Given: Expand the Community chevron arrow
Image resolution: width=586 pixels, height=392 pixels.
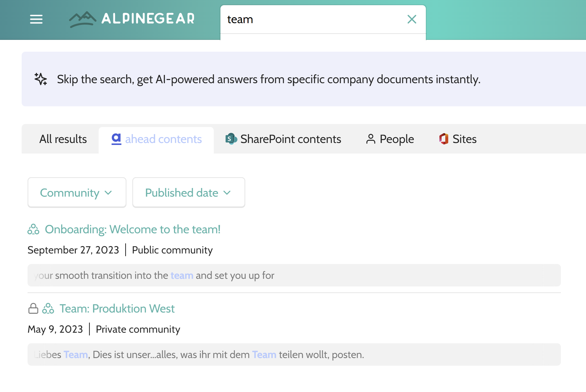Looking at the screenshot, I should 108,193.
